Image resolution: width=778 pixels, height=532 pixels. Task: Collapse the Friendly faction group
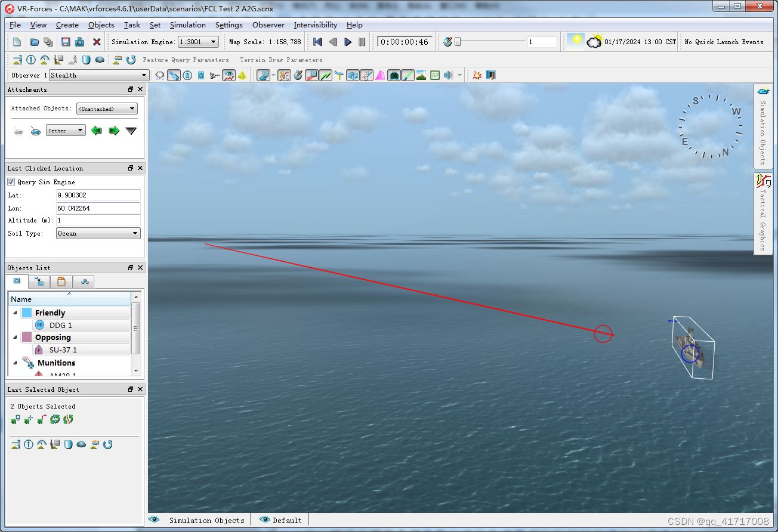click(14, 312)
